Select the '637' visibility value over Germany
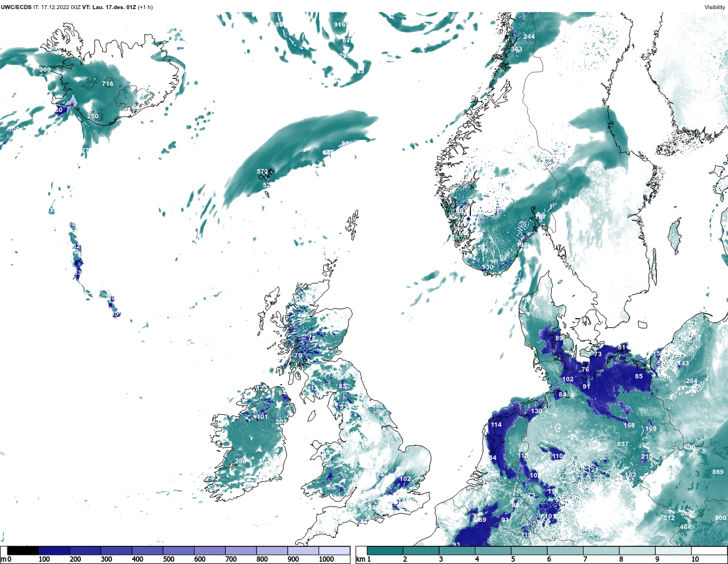Image resolution: width=728 pixels, height=564 pixels. click(623, 444)
